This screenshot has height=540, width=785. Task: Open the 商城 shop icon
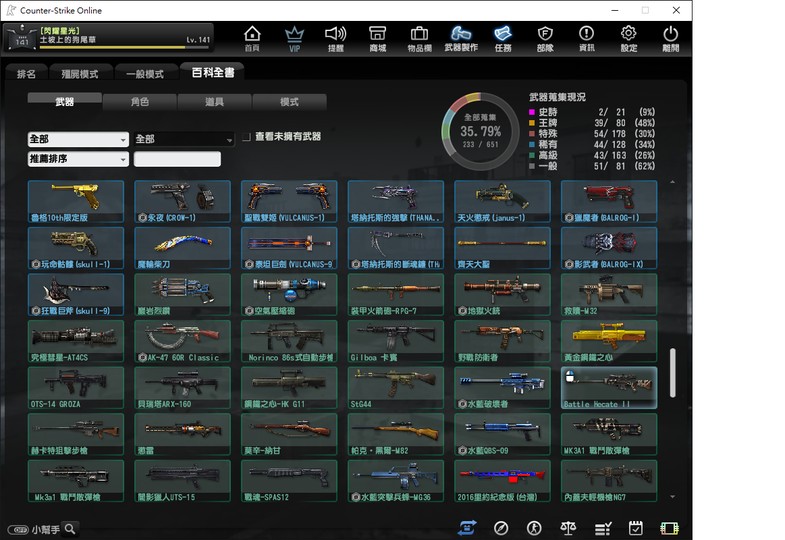tap(377, 39)
